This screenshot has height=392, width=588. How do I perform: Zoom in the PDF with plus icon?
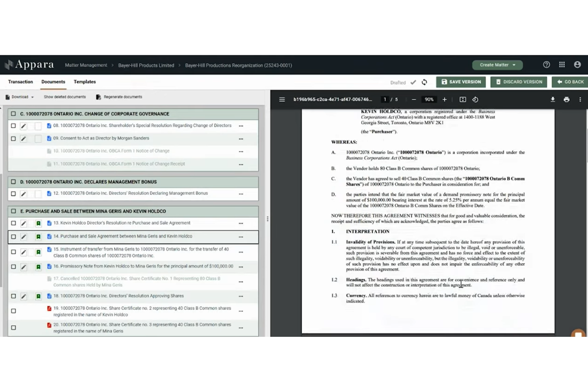[445, 100]
